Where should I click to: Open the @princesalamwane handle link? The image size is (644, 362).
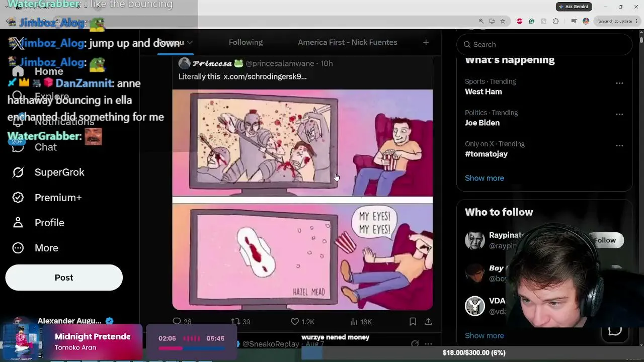pyautogui.click(x=280, y=63)
